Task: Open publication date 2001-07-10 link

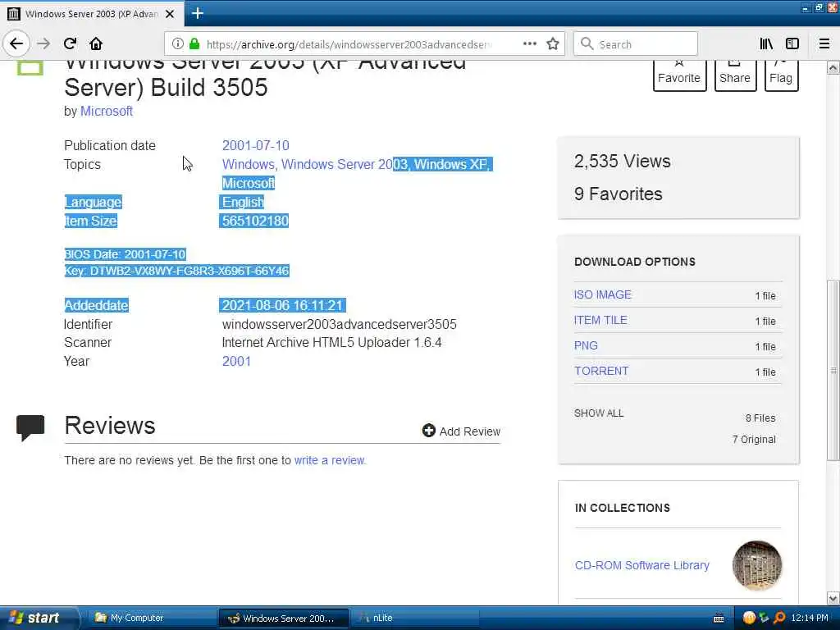Action: [256, 145]
